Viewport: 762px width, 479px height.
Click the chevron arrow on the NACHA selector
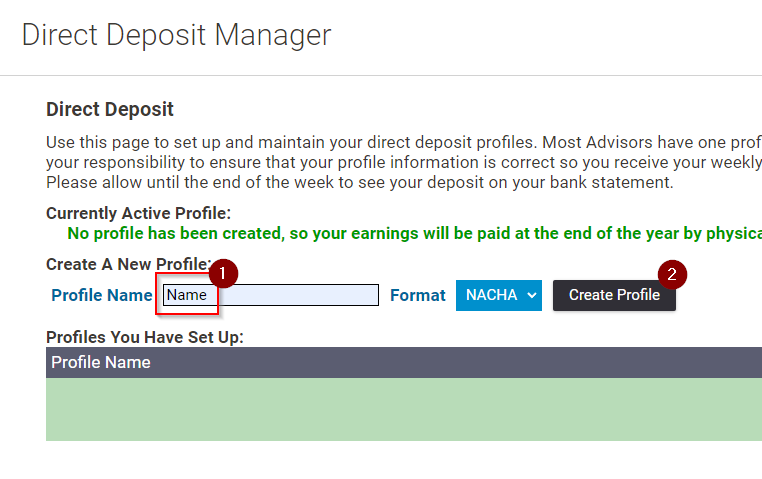click(x=531, y=295)
